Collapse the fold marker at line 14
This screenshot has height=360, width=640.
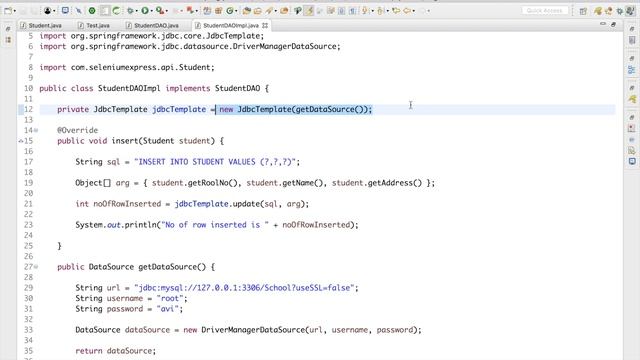[x=36, y=130]
